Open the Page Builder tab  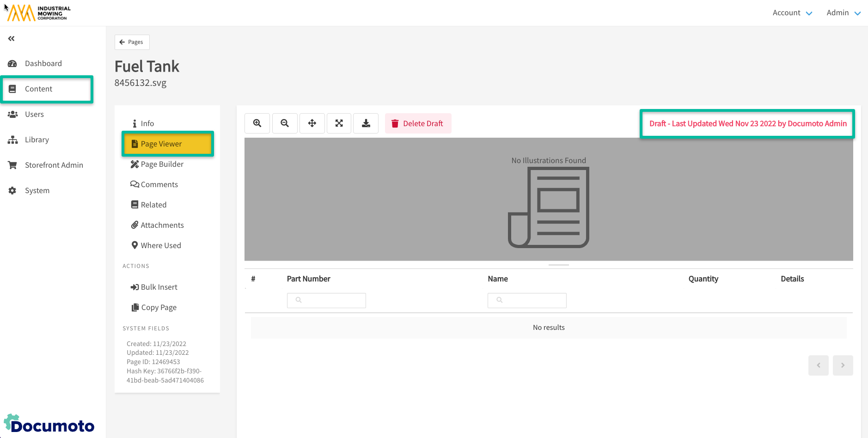point(162,164)
